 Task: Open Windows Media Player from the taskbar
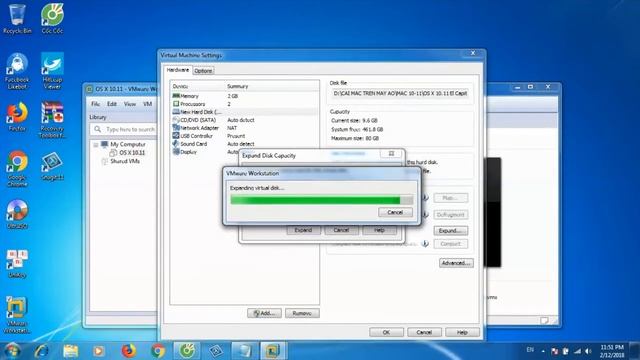99,351
